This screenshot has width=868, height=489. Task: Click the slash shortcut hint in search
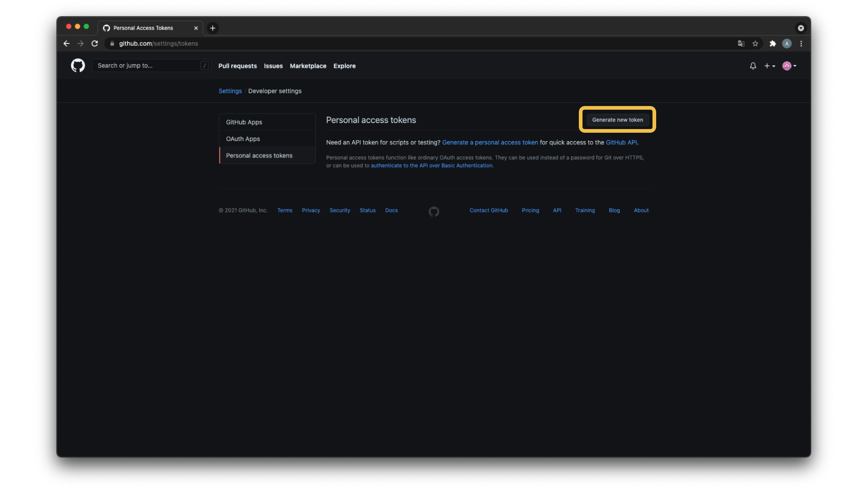coord(204,65)
